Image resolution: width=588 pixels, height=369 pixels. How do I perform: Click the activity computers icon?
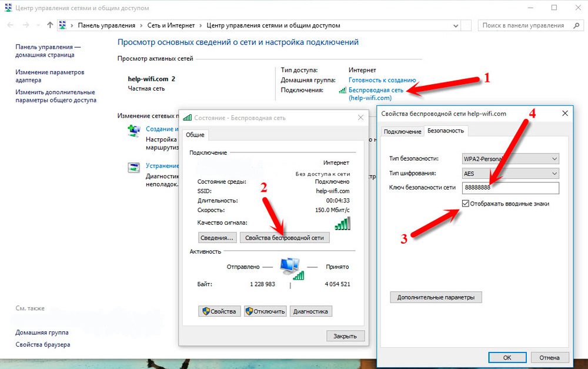click(292, 268)
